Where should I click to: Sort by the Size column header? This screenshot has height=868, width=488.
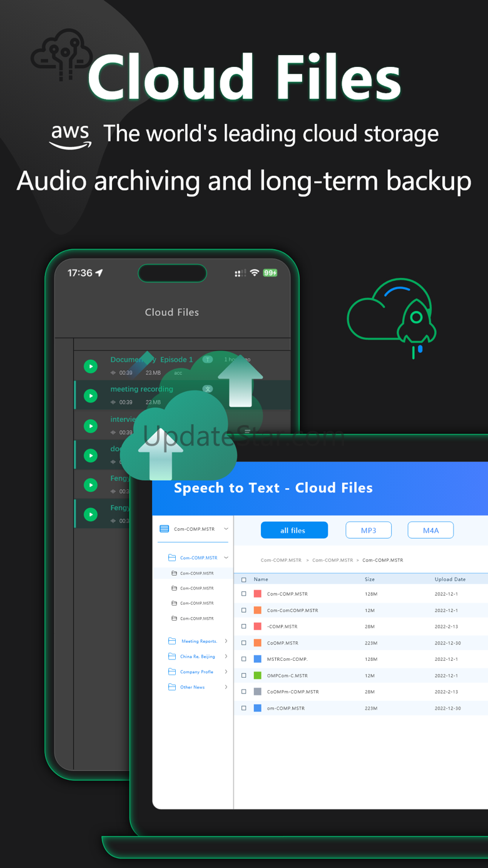tap(370, 580)
